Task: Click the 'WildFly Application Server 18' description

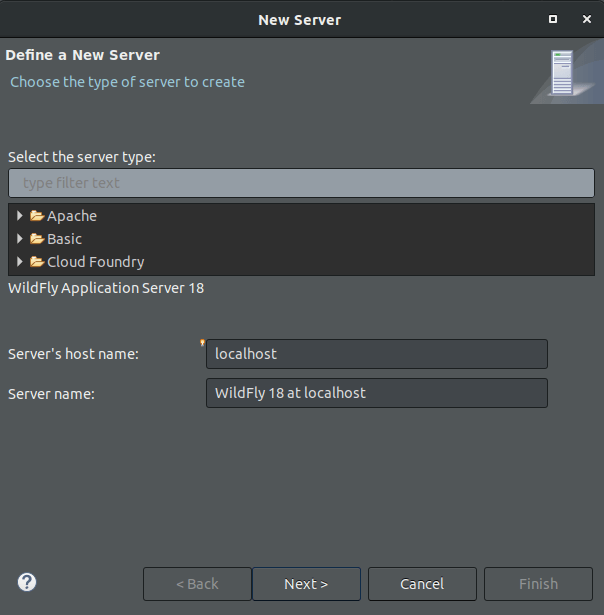Action: coord(106,288)
